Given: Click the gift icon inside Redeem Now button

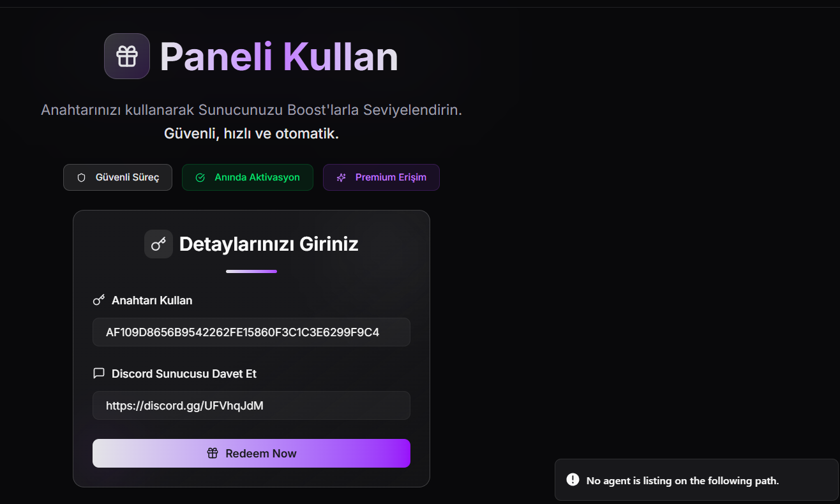Looking at the screenshot, I should 213,453.
